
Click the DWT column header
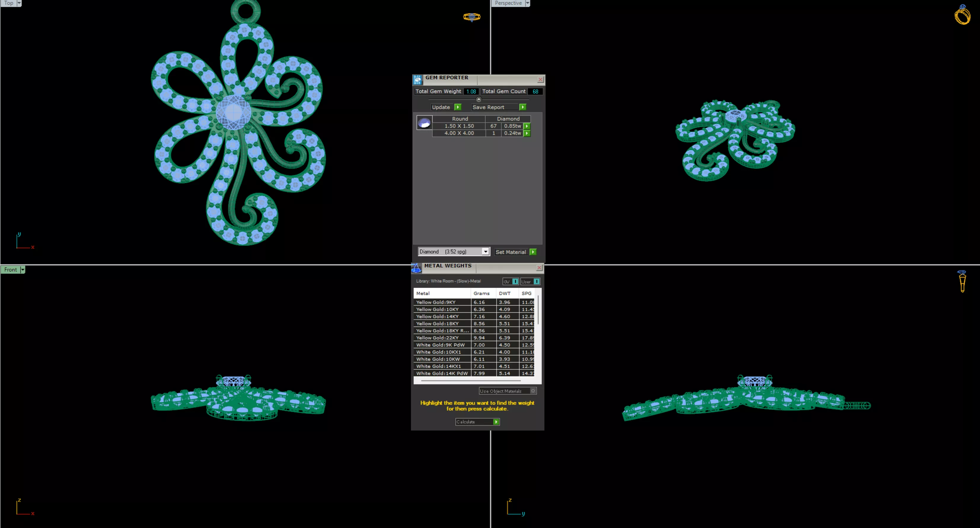click(x=507, y=293)
